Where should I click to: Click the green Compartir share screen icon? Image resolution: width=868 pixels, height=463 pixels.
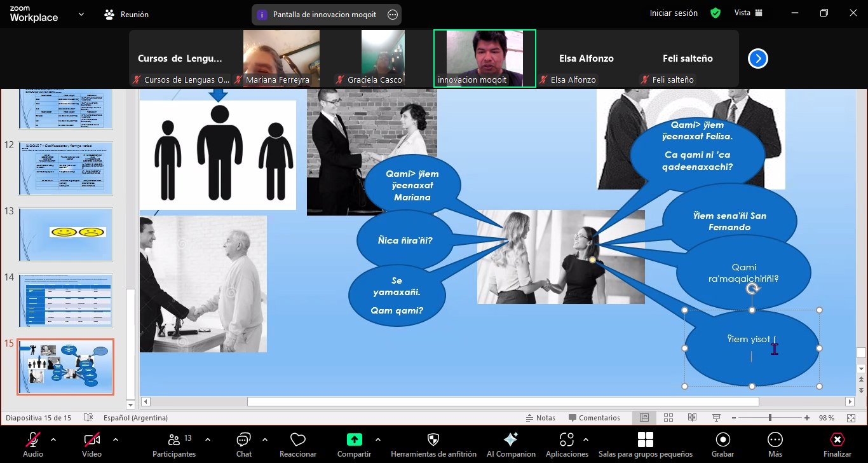(x=354, y=439)
